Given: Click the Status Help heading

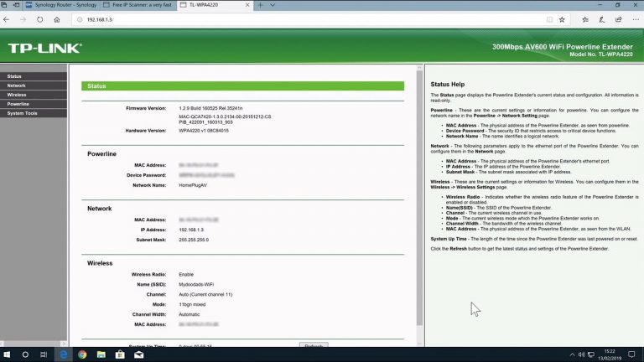Looking at the screenshot, I should 448,84.
